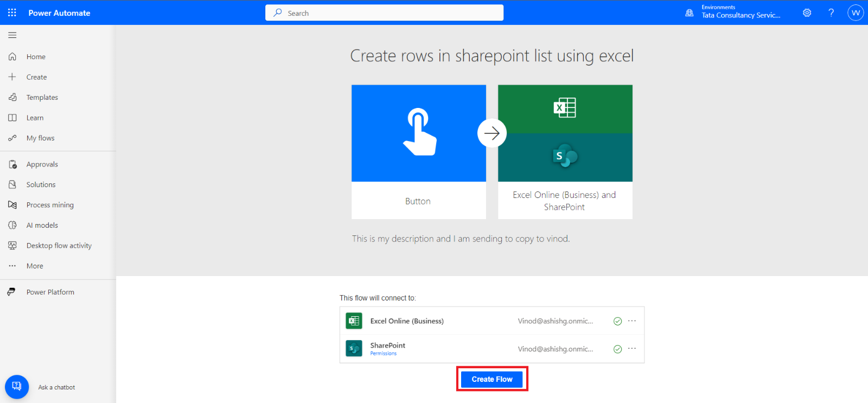The width and height of the screenshot is (868, 403).
Task: Open the SharePoint Permissions link
Action: [x=383, y=354]
